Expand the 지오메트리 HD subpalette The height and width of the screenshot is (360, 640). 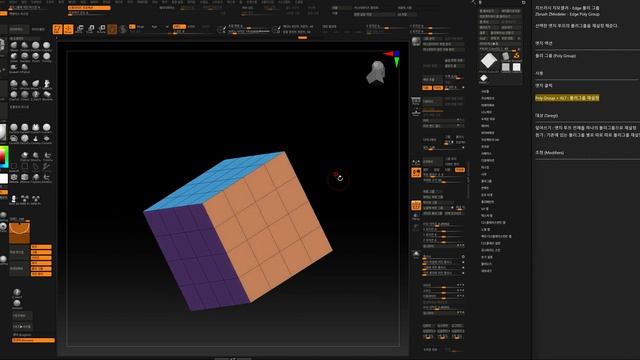(x=490, y=140)
